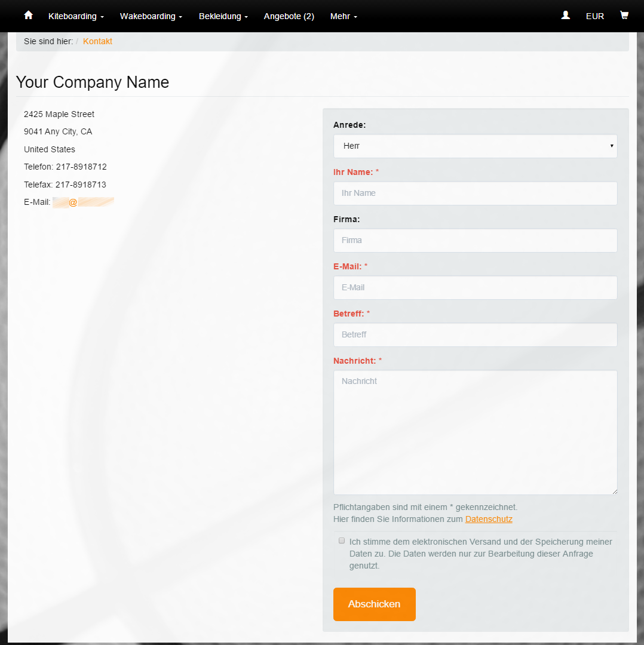
Task: Click the Telefax: 217-8918713 line
Action: pyautogui.click(x=65, y=185)
